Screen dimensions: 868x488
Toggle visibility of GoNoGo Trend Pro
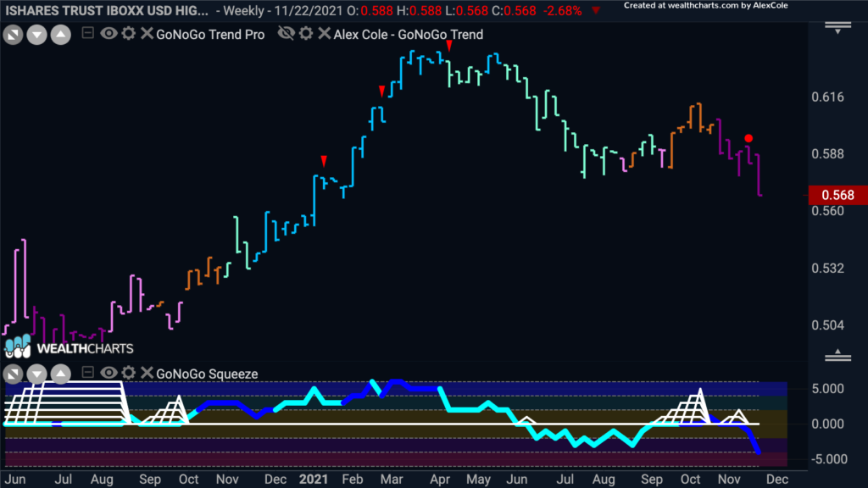(x=108, y=33)
